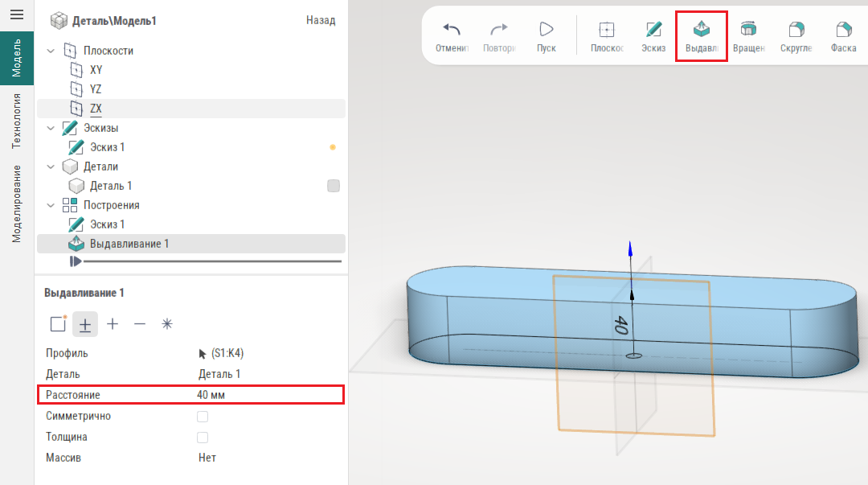
Task: Select the Скругление (Fillet) tool
Action: (x=796, y=31)
